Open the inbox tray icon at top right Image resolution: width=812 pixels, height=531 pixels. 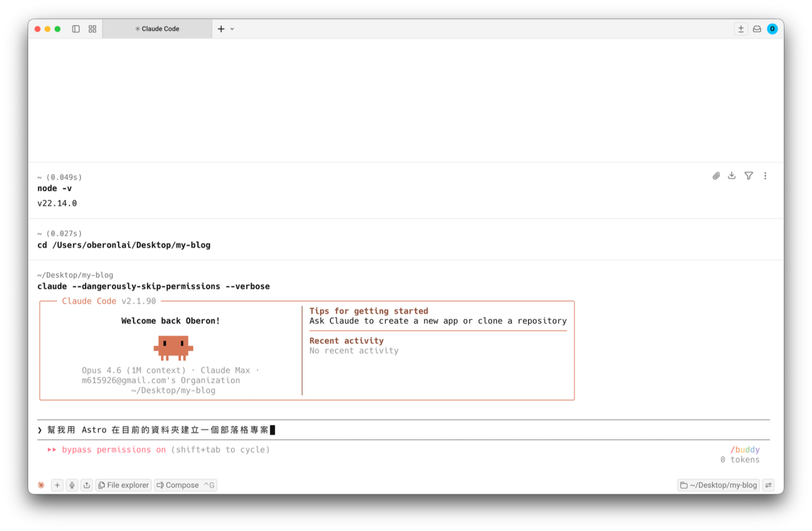pos(757,28)
